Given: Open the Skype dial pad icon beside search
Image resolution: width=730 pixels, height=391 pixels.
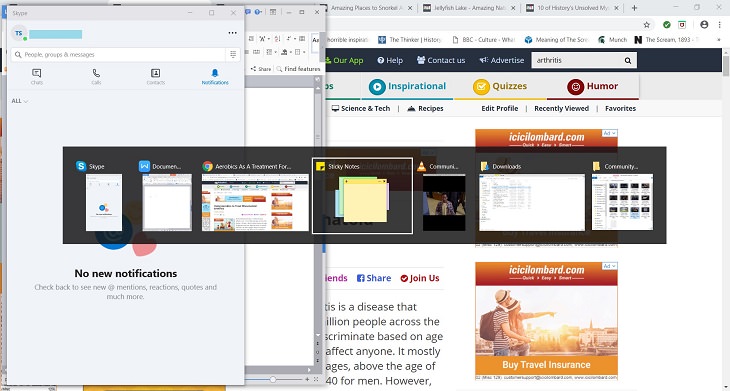Looking at the screenshot, I should click(233, 54).
